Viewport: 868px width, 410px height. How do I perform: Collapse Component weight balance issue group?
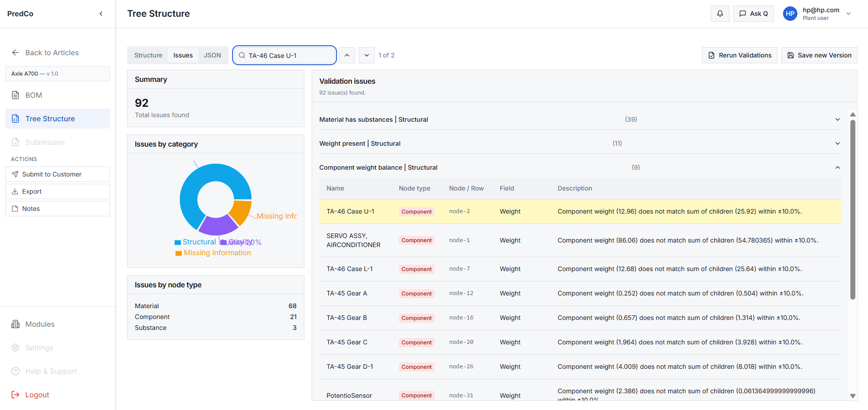tap(838, 167)
